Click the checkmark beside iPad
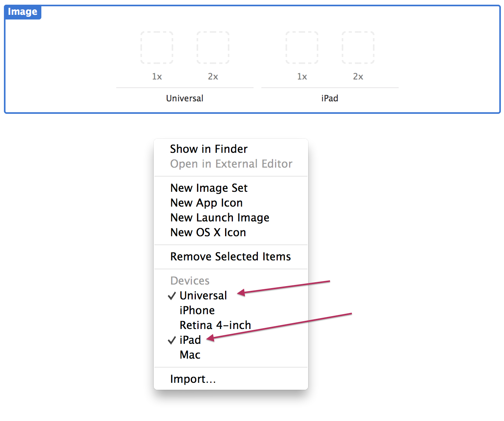The width and height of the screenshot is (504, 421). coord(172,340)
